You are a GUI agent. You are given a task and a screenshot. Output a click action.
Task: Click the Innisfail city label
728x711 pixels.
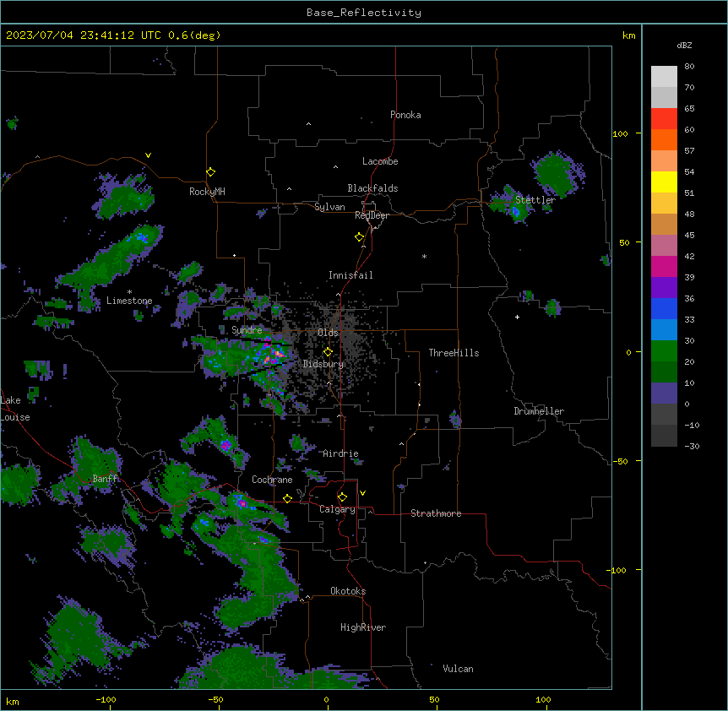tap(350, 275)
